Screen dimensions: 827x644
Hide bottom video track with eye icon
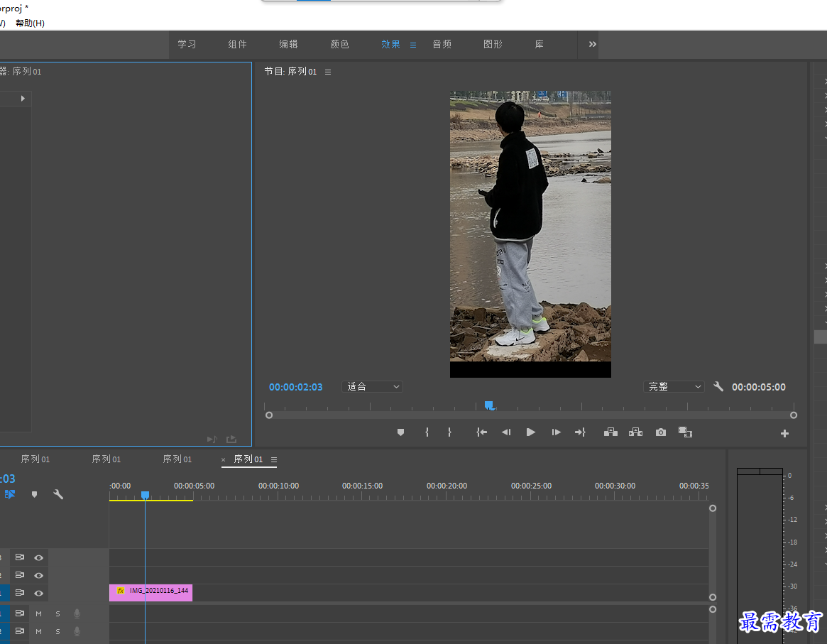pyautogui.click(x=38, y=594)
